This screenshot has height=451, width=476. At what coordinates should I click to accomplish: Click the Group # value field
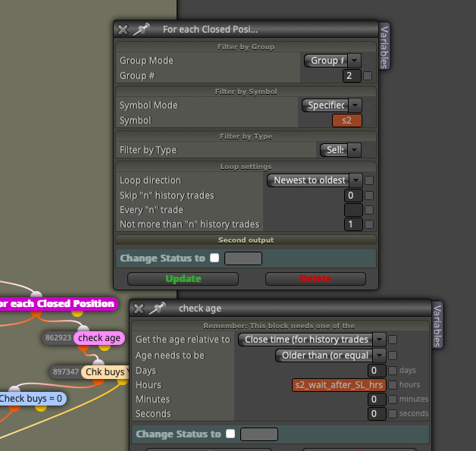coord(352,76)
